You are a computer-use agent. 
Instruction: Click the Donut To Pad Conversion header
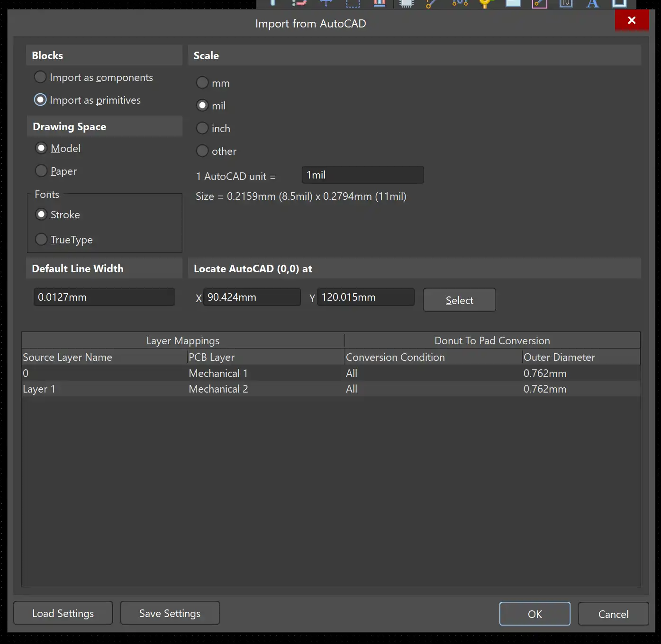pos(492,340)
